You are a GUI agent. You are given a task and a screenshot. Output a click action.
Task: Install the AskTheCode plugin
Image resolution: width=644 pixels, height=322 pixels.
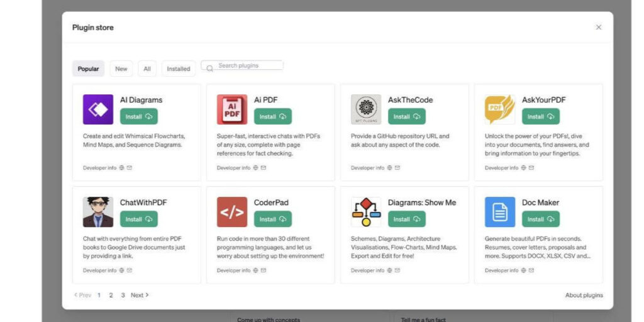[407, 116]
